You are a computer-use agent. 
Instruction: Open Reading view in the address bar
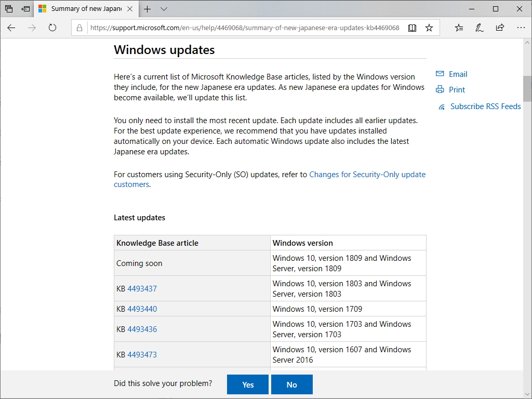(412, 28)
